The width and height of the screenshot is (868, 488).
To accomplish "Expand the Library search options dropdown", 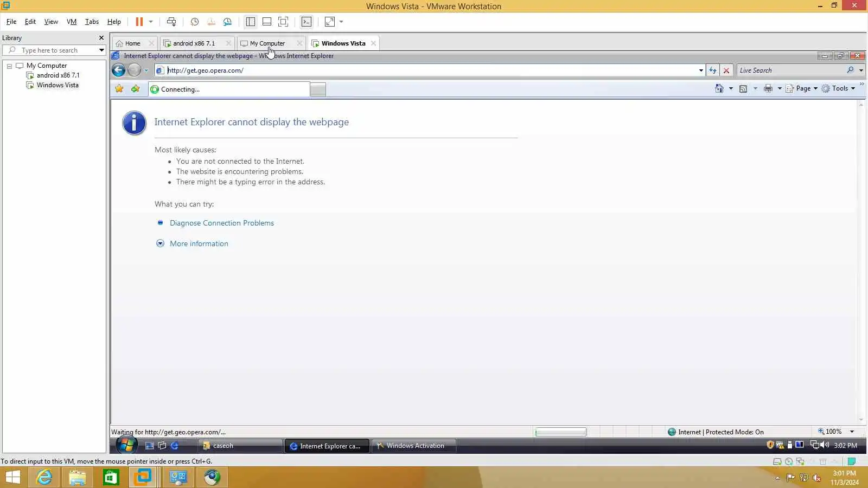I will click(101, 50).
